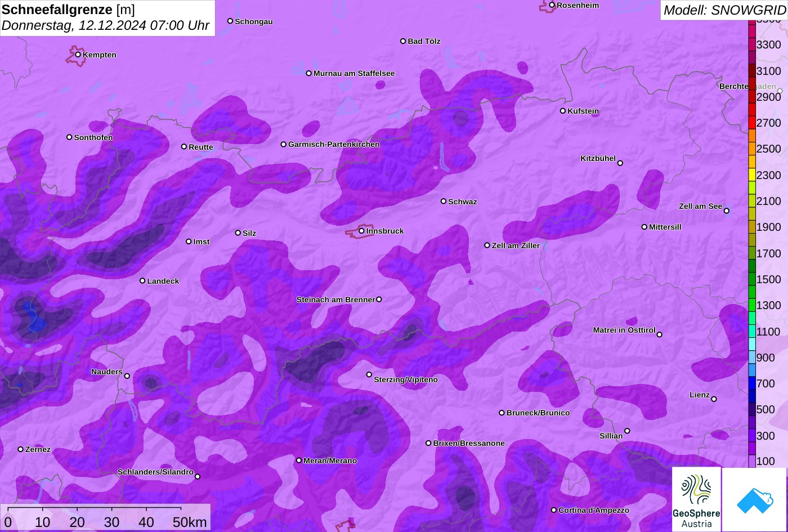Click the Cortina d'Ampezzo marker dot
This screenshot has height=532, width=788.
(554, 510)
